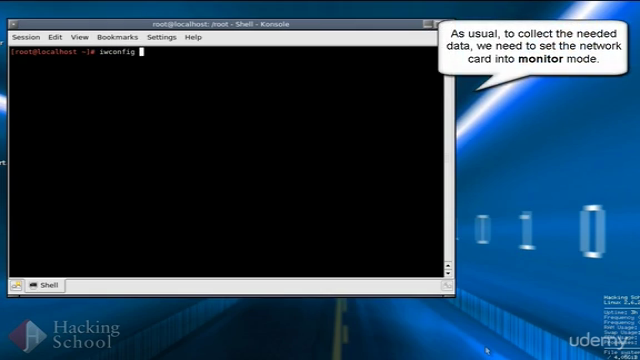Open the Settings menu
Viewport: 640px width, 360px height.
[162, 37]
